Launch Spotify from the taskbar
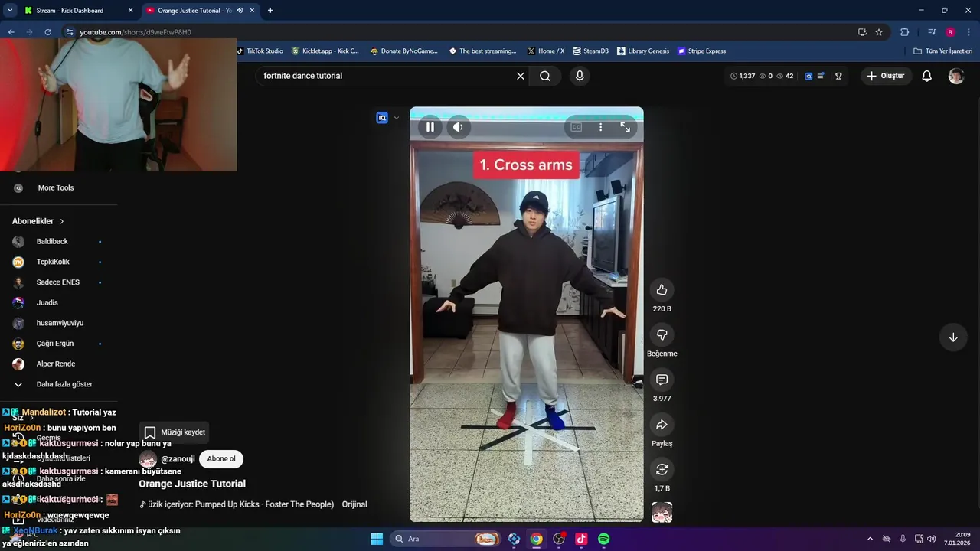This screenshot has width=980, height=551. click(603, 539)
